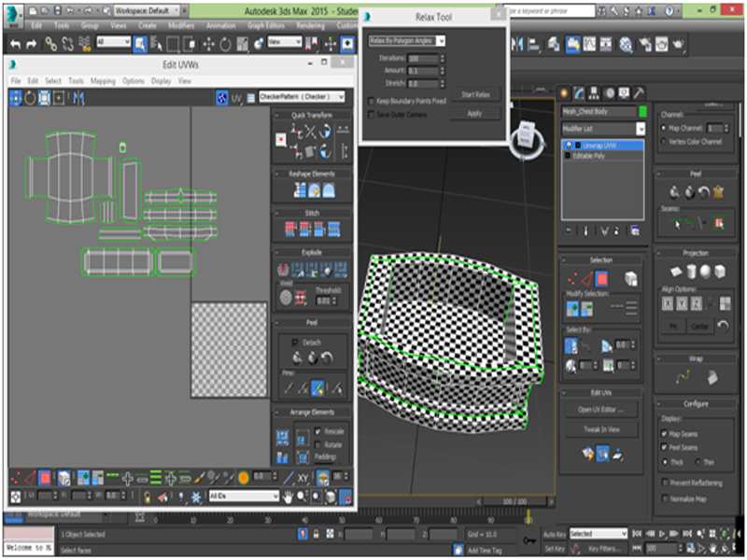Apply Spherical Map projection icon
747x560 pixels.
(706, 272)
